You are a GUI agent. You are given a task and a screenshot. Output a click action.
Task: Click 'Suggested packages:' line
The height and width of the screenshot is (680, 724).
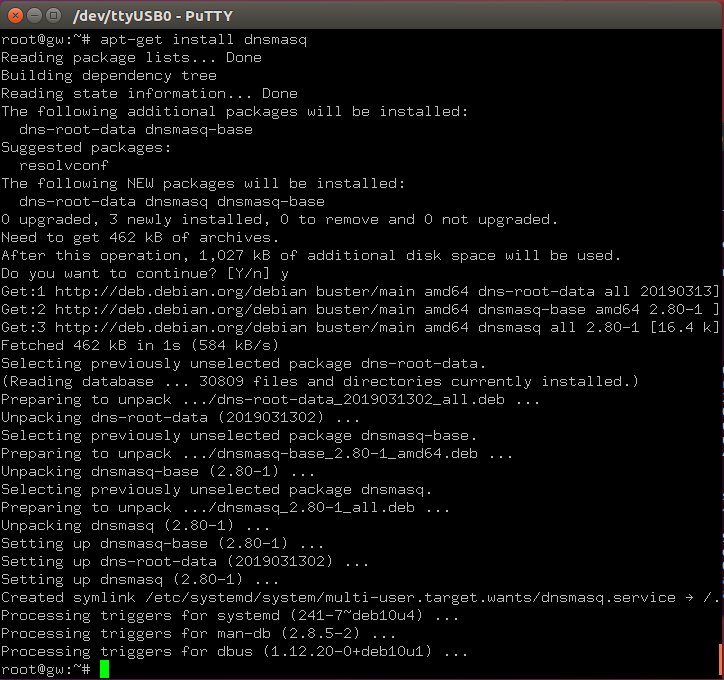(86, 148)
